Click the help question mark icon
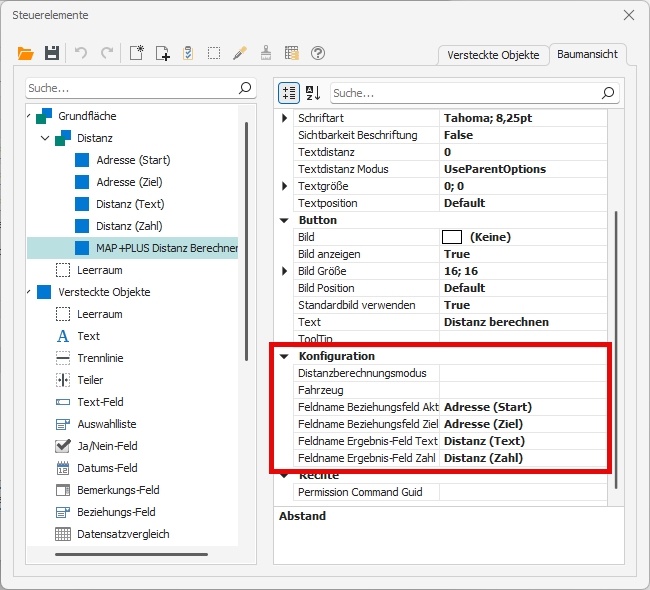650x590 pixels. (318, 53)
